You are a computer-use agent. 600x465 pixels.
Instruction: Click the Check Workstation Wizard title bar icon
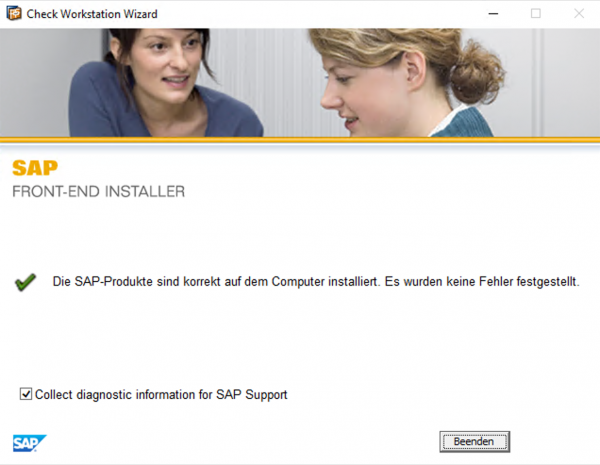14,13
